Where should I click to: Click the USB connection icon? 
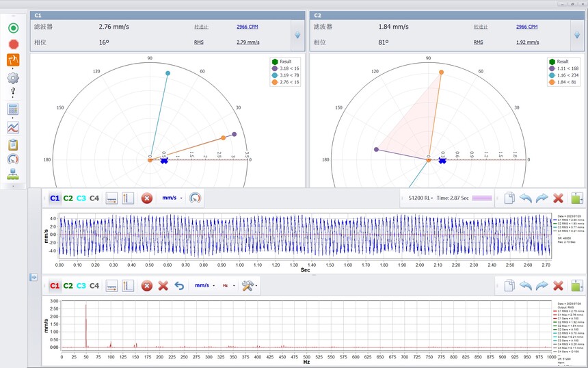click(x=13, y=92)
